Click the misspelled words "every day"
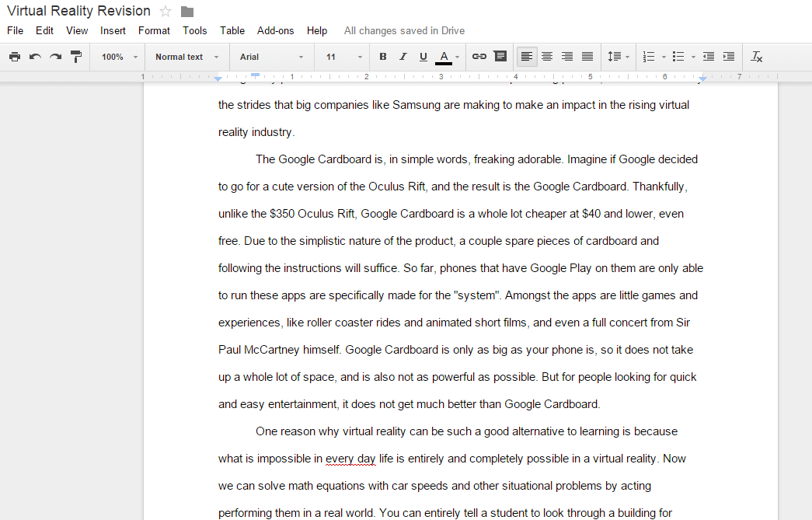 coord(350,459)
